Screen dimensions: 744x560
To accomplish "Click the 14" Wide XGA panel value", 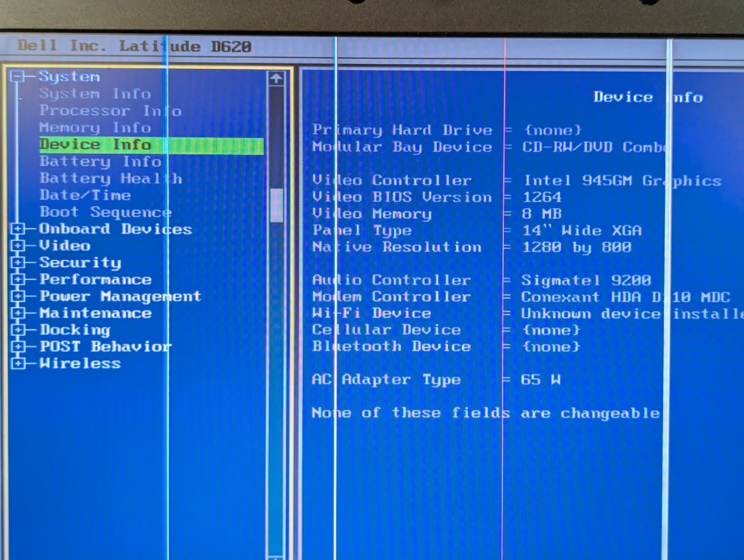I will point(582,230).
